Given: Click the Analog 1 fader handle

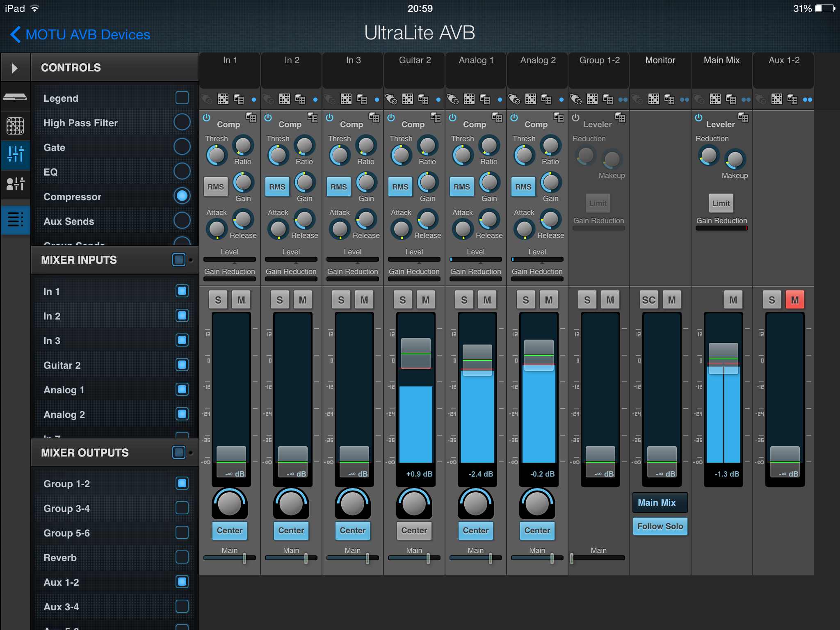Looking at the screenshot, I should (x=477, y=360).
